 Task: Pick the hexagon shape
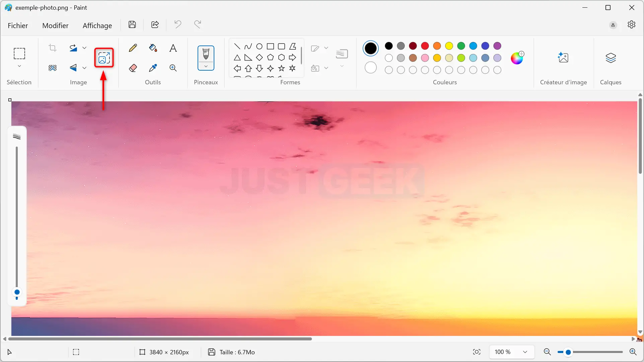tap(281, 58)
